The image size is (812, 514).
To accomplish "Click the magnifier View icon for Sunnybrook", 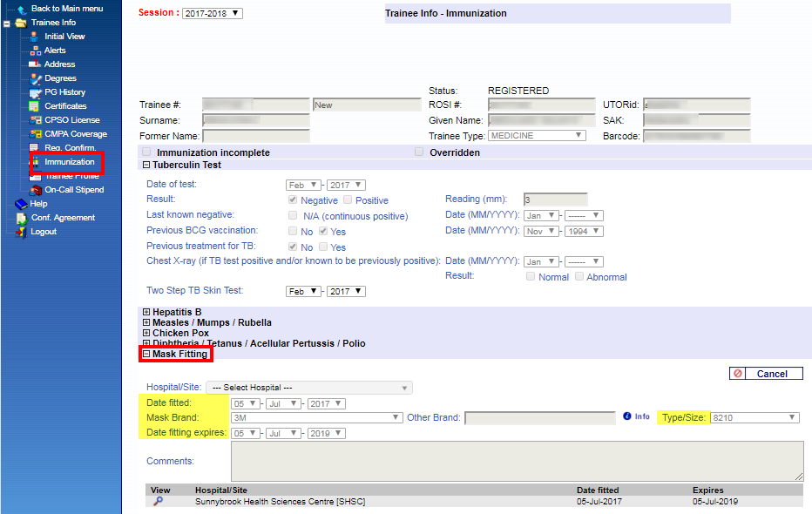I will [158, 502].
